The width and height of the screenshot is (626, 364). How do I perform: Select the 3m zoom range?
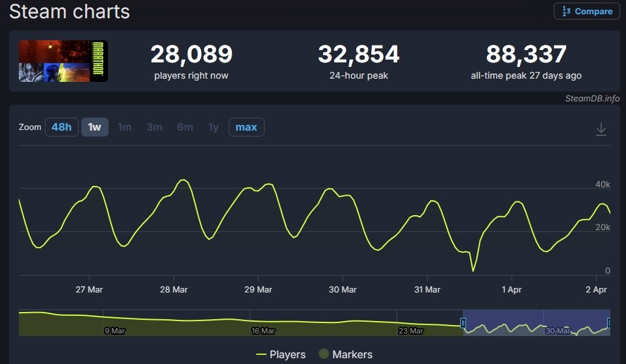tap(155, 127)
